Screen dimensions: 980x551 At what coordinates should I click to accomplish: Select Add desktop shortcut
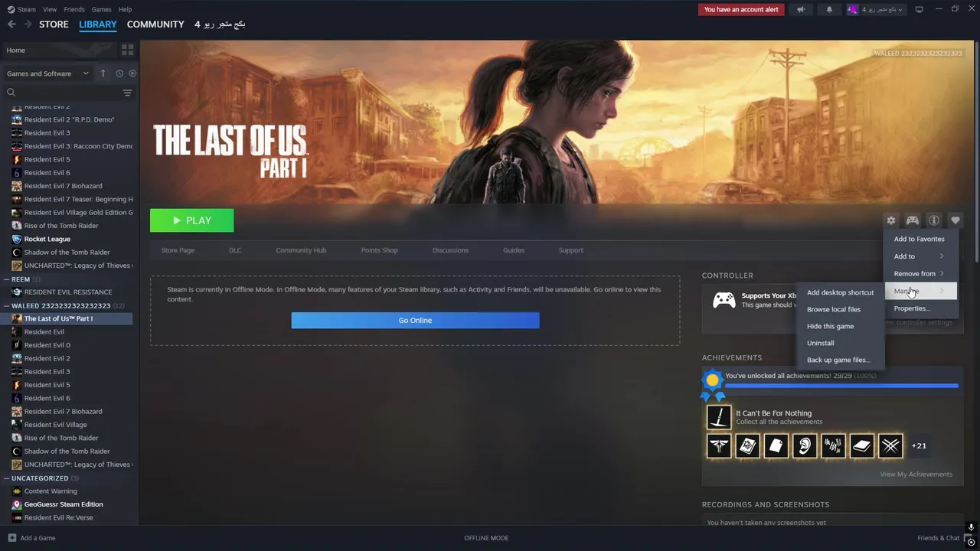[x=840, y=292]
